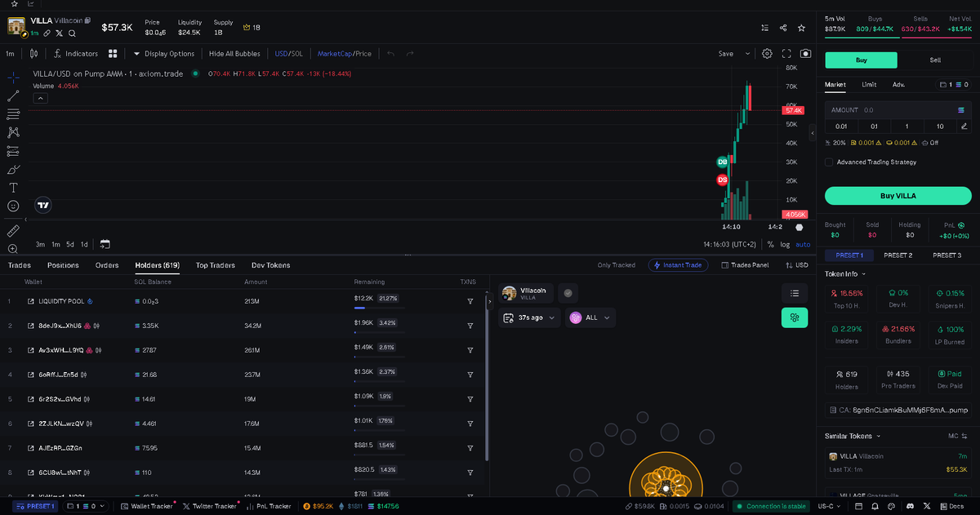Collapse the right trading sidebar
This screenshot has height=515, width=980.
tap(813, 132)
